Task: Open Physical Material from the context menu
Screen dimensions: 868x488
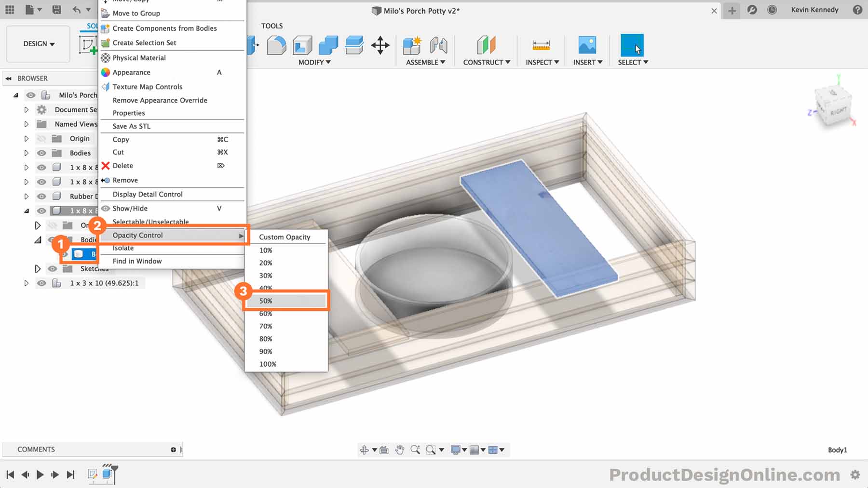Action: click(139, 57)
